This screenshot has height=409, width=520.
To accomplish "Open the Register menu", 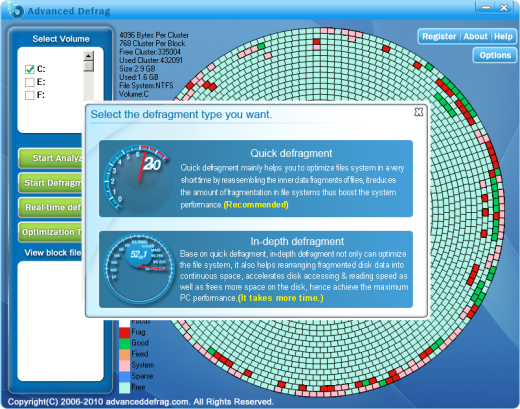I will click(439, 36).
